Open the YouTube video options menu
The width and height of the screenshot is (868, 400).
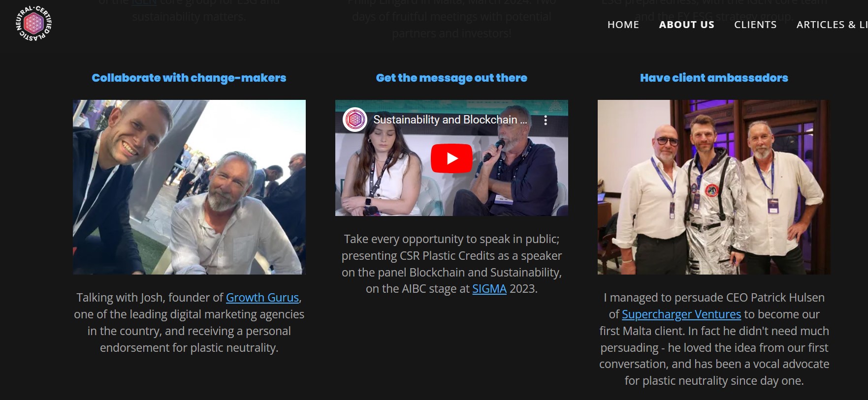pyautogui.click(x=546, y=120)
